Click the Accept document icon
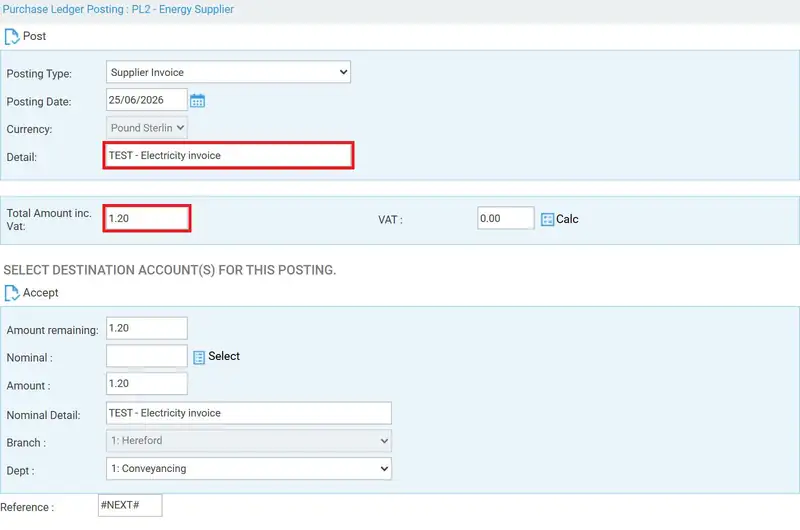Image resolution: width=800 pixels, height=530 pixels. (x=11, y=293)
